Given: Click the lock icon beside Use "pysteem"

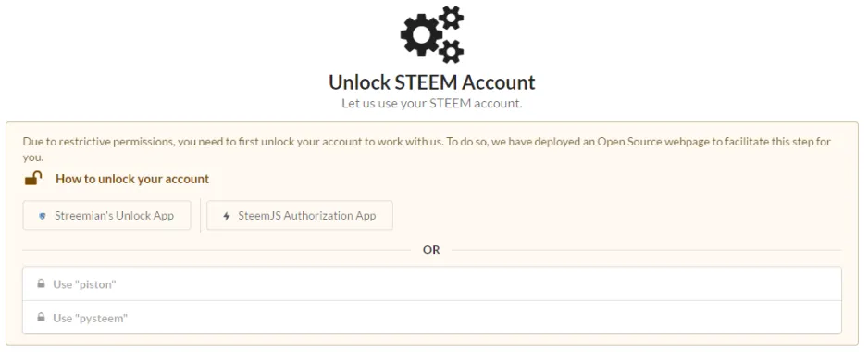Looking at the screenshot, I should (41, 318).
